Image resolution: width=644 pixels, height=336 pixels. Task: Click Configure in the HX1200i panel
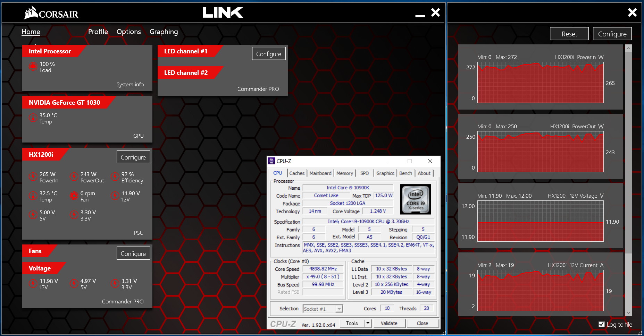133,157
